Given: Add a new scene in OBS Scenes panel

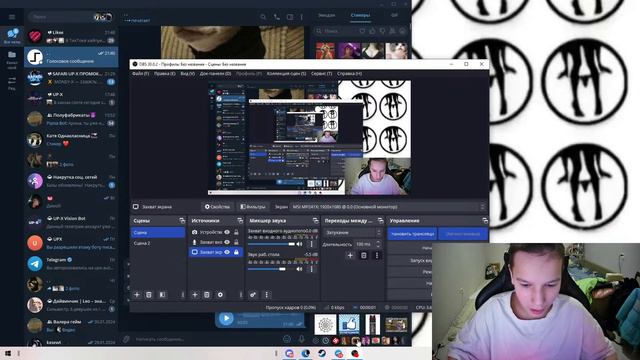Looking at the screenshot, I should 137,295.
